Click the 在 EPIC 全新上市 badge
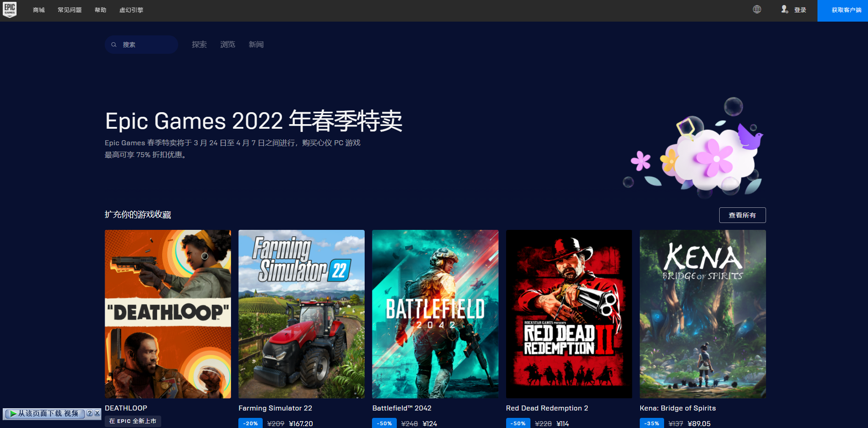 [x=133, y=421]
